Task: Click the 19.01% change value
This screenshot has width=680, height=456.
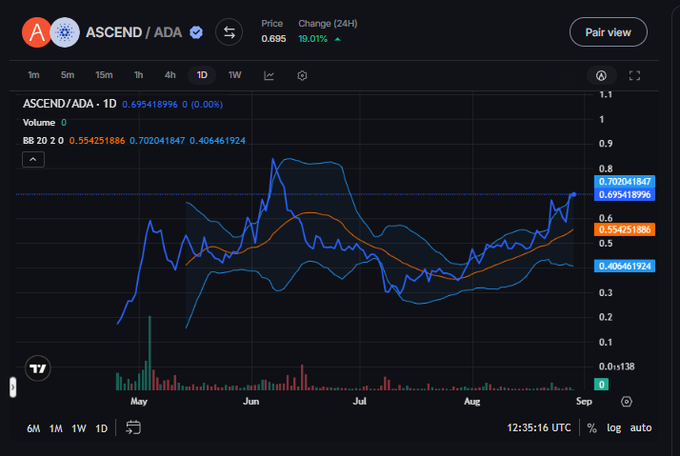Action: 313,39
